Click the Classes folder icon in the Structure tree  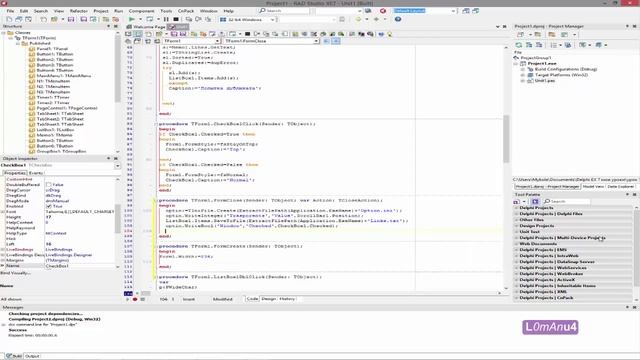[x=10, y=32]
